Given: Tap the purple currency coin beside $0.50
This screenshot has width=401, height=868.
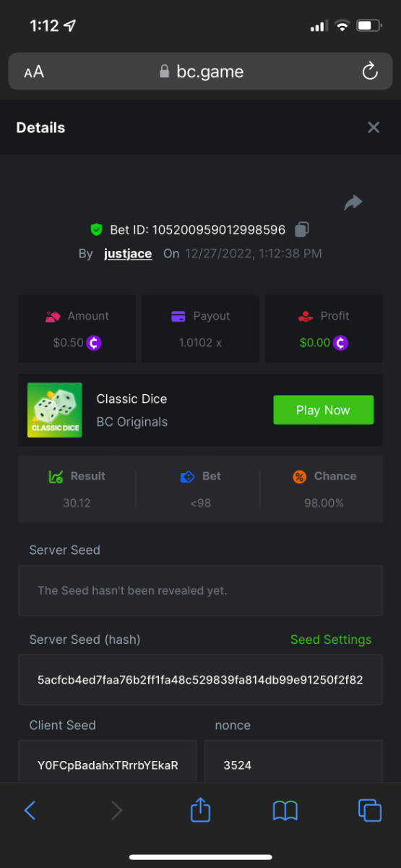Looking at the screenshot, I should (x=94, y=343).
